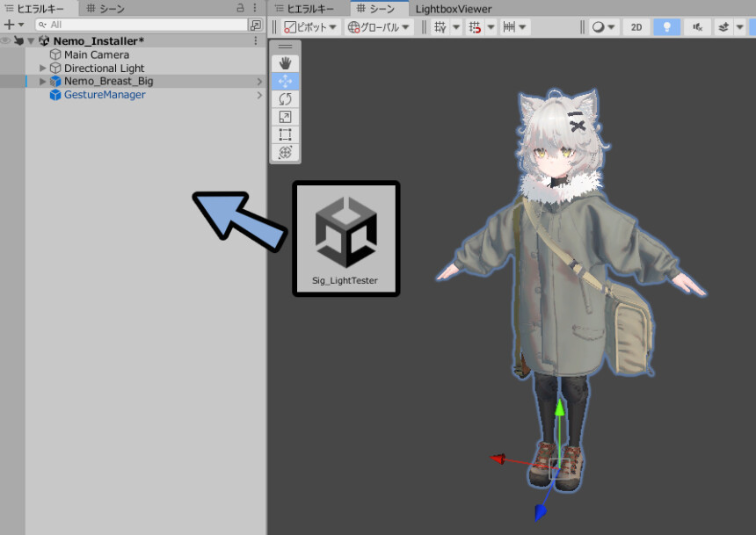Click the tools overlay drag handle
Screen dimensions: 756x535
point(285,47)
